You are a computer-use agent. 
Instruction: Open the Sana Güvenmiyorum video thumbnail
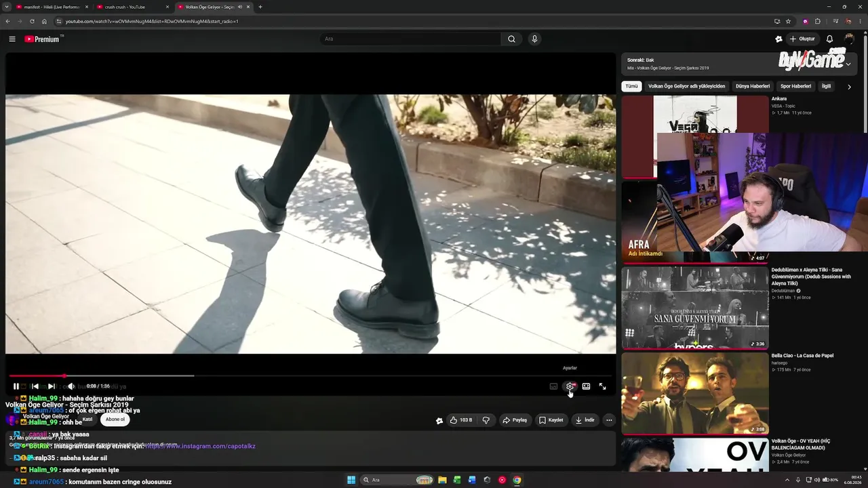pyautogui.click(x=695, y=307)
